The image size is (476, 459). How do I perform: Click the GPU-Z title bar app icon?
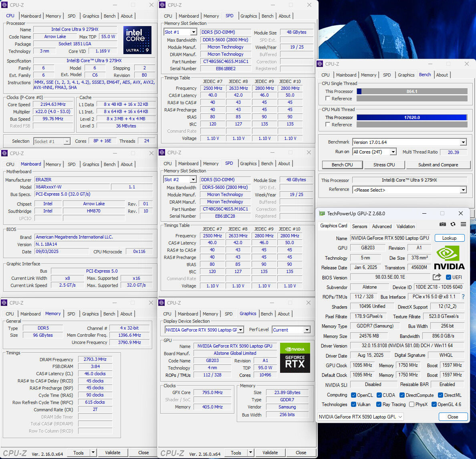pyautogui.click(x=322, y=214)
